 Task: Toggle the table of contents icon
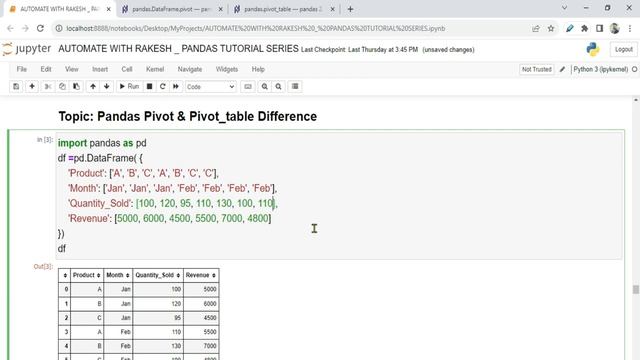tap(295, 87)
